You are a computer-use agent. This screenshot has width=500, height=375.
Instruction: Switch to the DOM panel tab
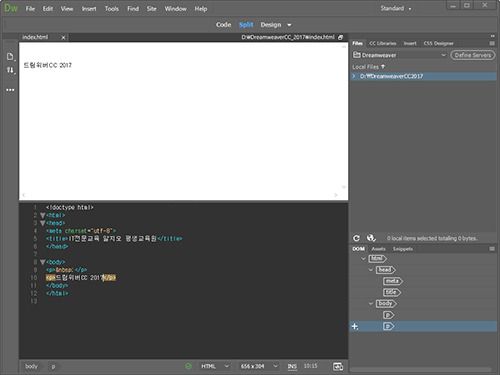359,249
